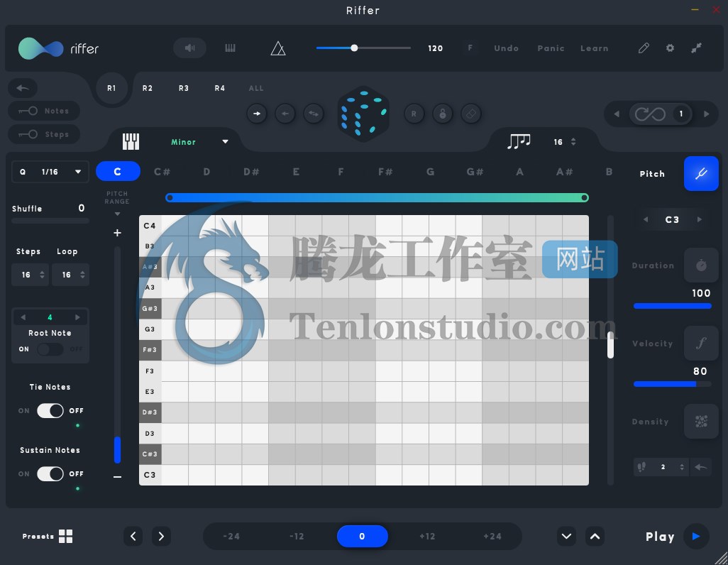Image resolution: width=728 pixels, height=565 pixels.
Task: Open the pencil edit tool
Action: (x=644, y=48)
